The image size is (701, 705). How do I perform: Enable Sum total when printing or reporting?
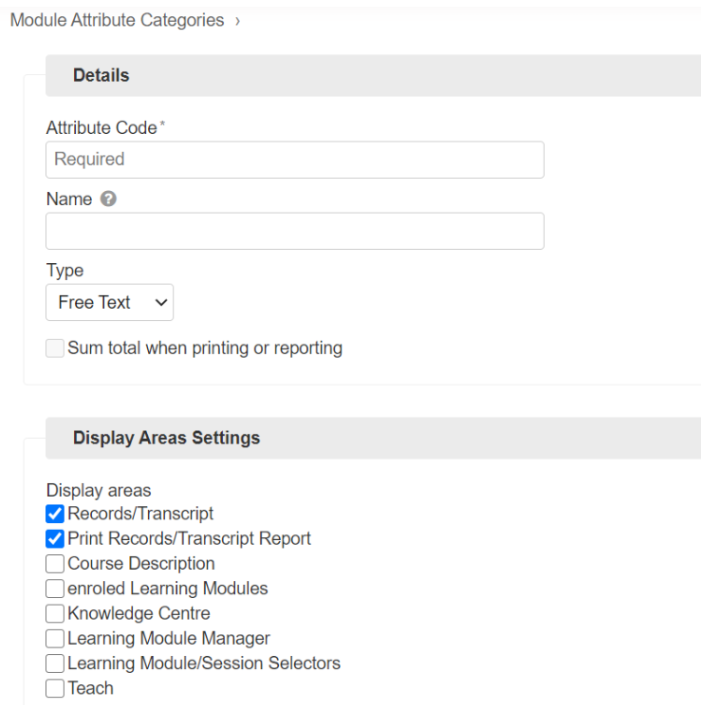[x=56, y=349]
